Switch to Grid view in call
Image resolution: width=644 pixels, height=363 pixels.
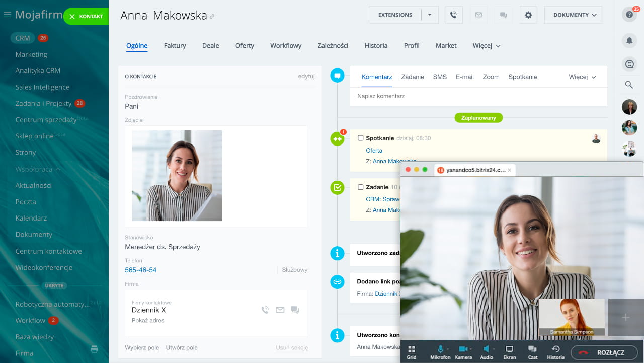[412, 351]
